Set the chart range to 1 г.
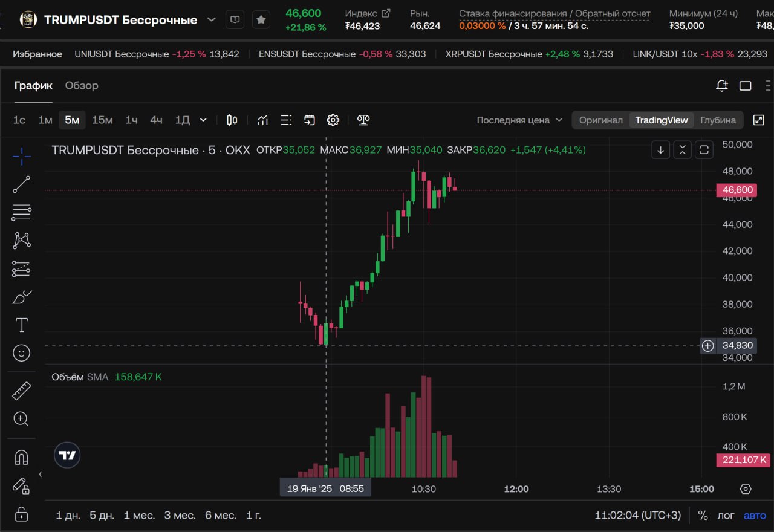The width and height of the screenshot is (774, 532). (253, 516)
